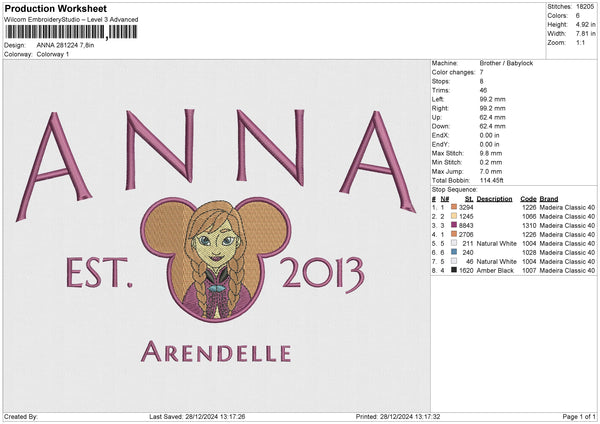Select the Colorway 1 value

tap(53, 54)
